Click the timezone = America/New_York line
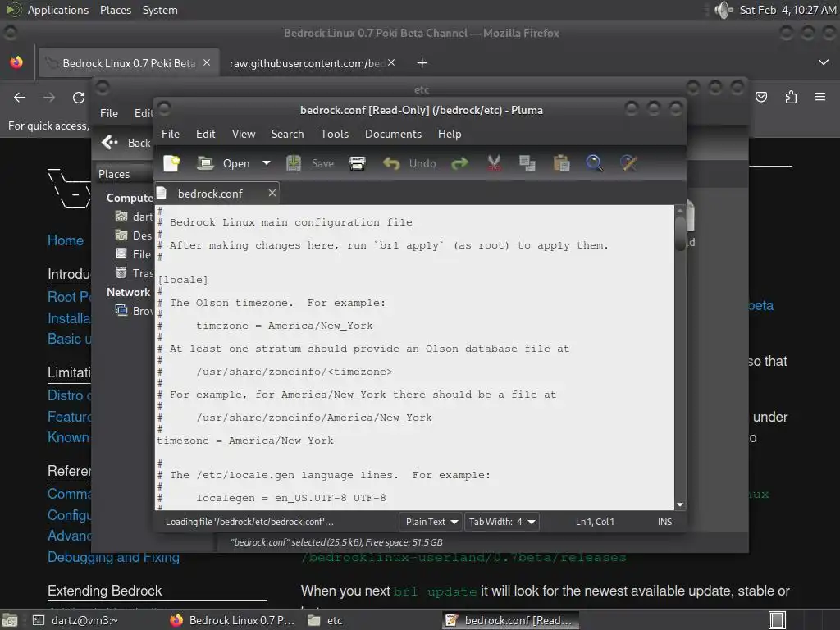This screenshot has height=630, width=840. click(x=244, y=441)
